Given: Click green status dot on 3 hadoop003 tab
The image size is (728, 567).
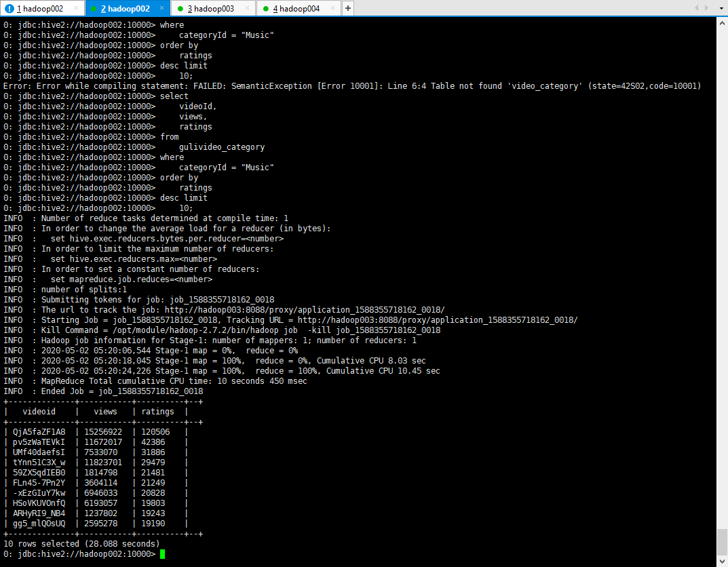Looking at the screenshot, I should coord(180,8).
